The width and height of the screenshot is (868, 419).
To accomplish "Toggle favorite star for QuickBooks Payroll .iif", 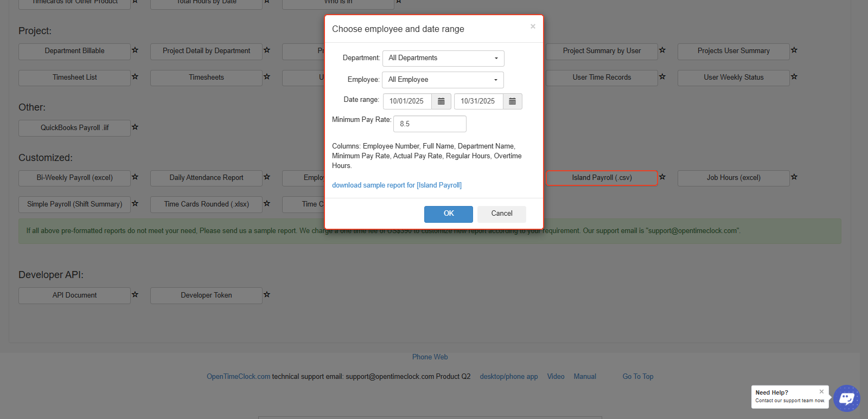I will [x=135, y=127].
